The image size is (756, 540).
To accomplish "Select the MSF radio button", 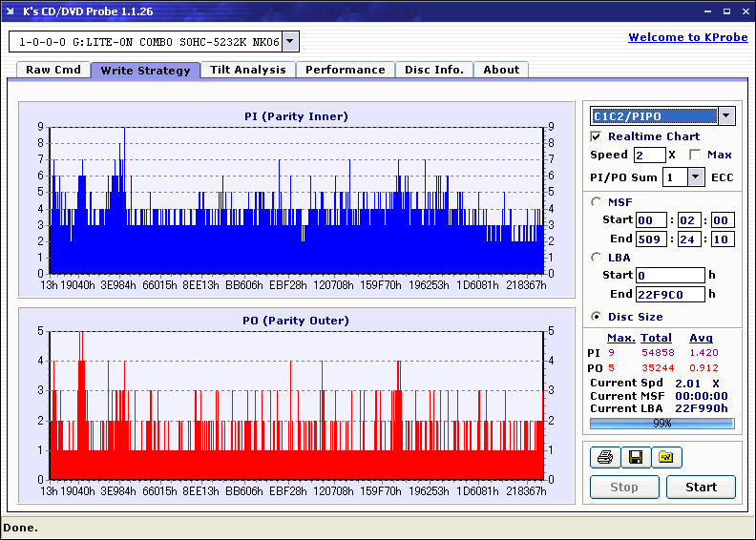I will coord(597,201).
